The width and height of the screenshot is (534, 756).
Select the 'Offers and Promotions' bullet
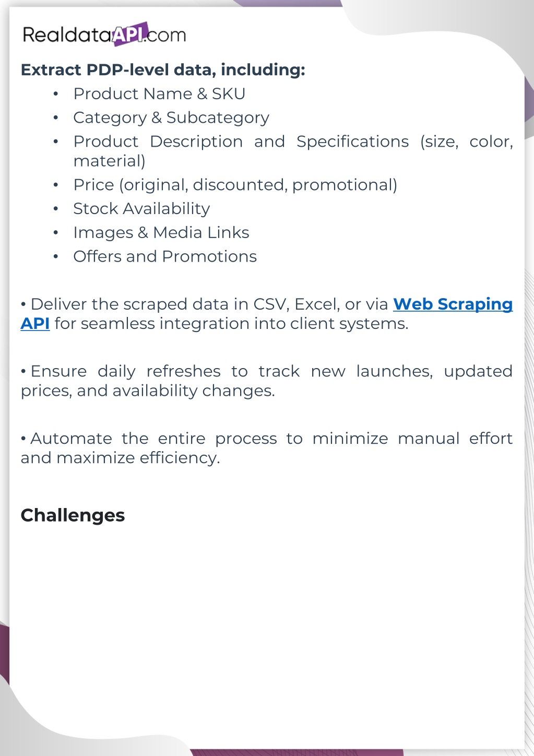pos(165,256)
